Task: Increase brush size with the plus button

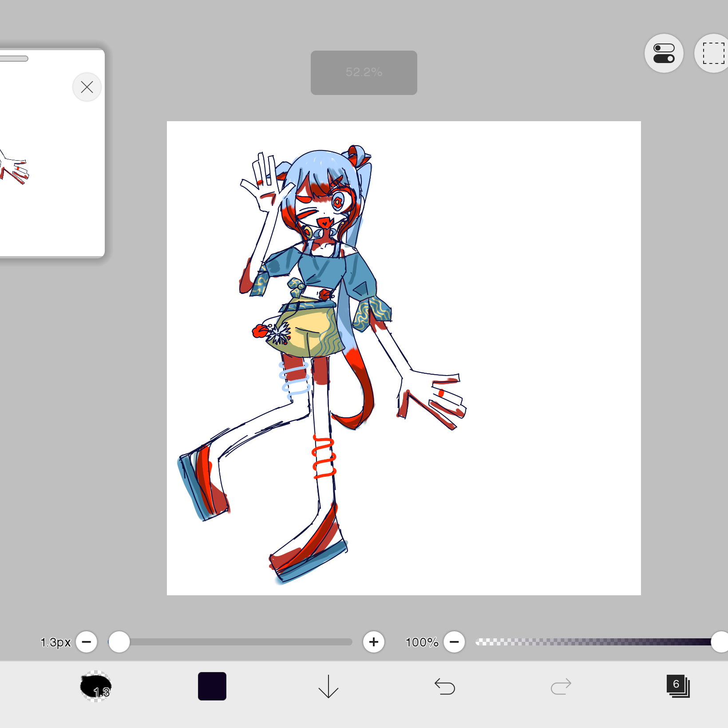Action: [374, 642]
